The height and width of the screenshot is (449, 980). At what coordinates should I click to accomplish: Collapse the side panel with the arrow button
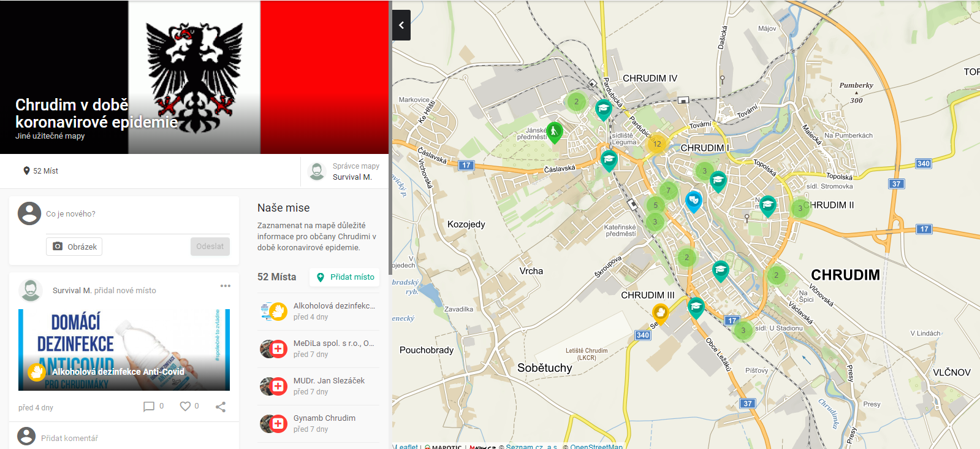pos(401,25)
